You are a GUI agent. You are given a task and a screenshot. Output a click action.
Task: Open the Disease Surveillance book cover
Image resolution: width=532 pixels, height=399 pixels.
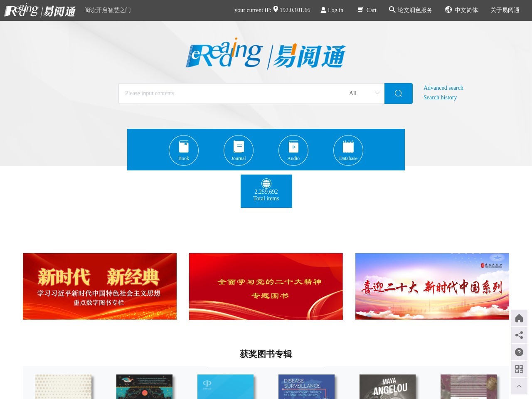pyautogui.click(x=306, y=387)
